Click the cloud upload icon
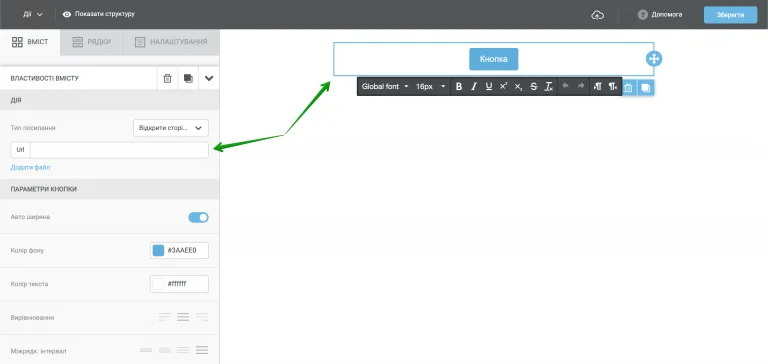The width and height of the screenshot is (768, 364). pyautogui.click(x=598, y=15)
